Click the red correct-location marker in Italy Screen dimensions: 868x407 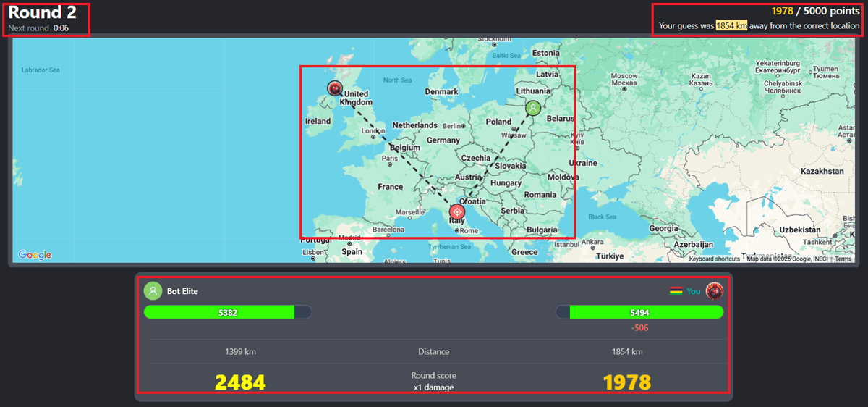[457, 212]
